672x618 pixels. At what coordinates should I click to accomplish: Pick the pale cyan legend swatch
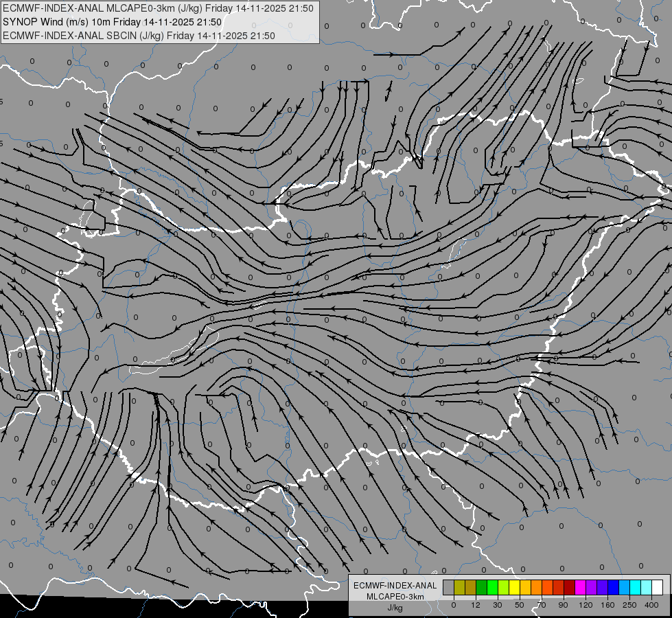647,587
